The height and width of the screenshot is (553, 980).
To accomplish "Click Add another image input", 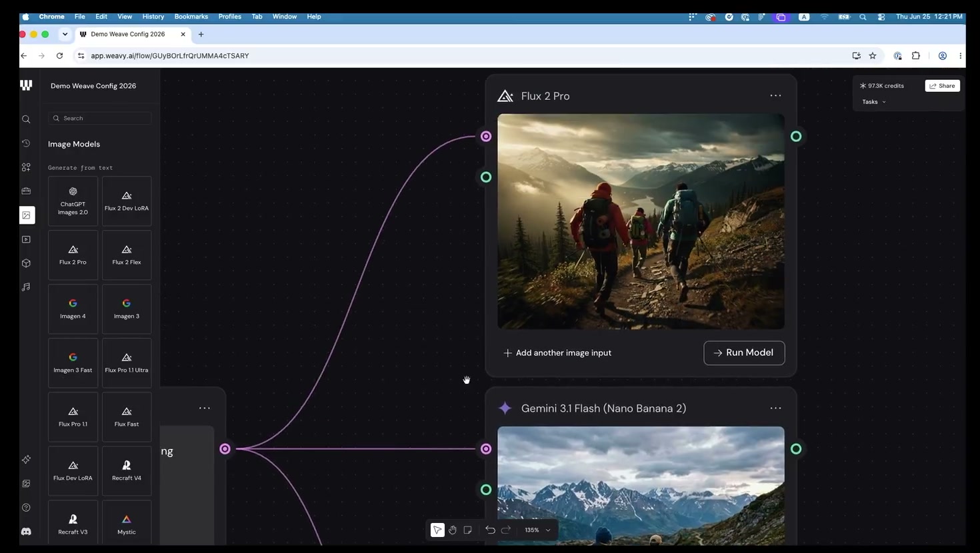I will [x=557, y=353].
